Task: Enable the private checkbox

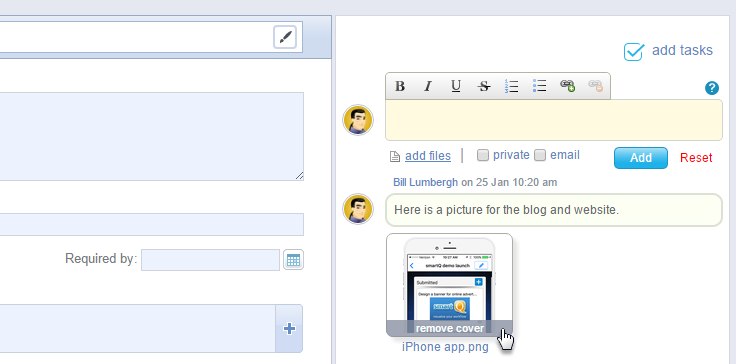Action: coord(483,155)
